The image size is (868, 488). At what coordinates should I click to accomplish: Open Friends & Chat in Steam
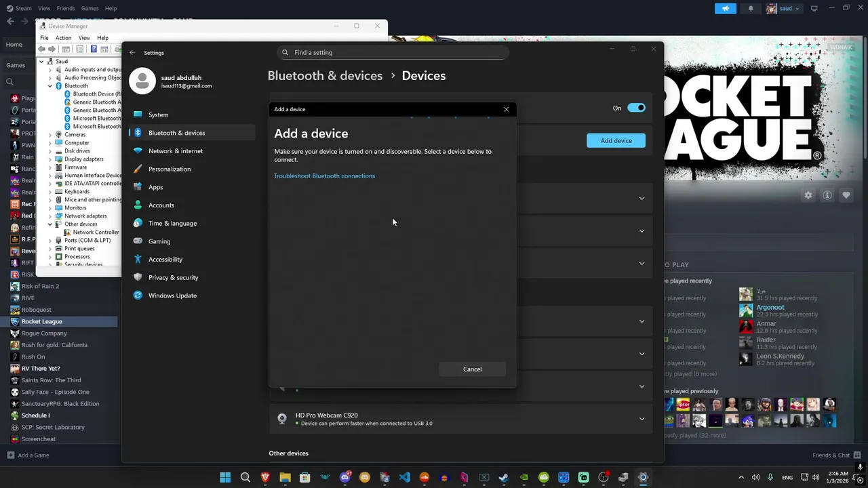pos(835,455)
